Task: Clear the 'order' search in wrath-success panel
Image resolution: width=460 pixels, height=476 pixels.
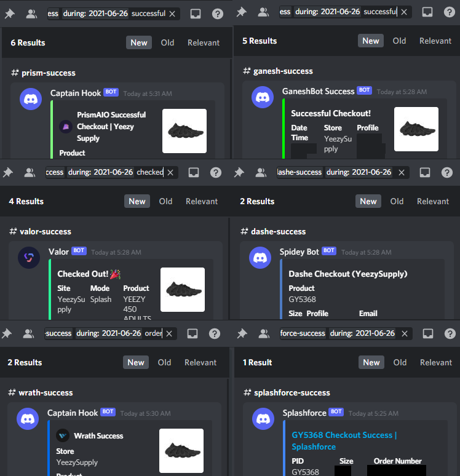Action: pos(169,333)
